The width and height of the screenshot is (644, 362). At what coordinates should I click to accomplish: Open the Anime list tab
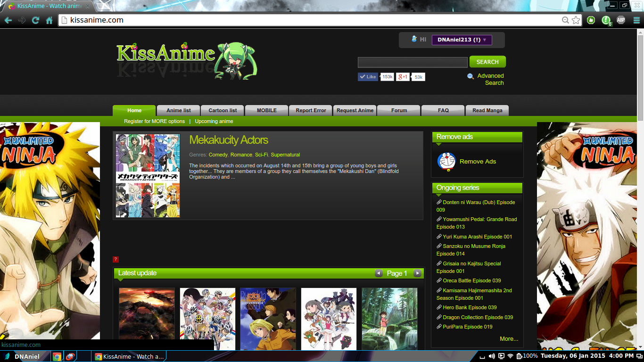click(x=179, y=110)
